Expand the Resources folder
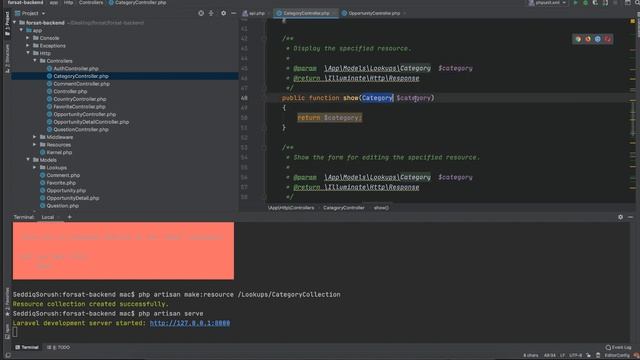 coord(35,144)
